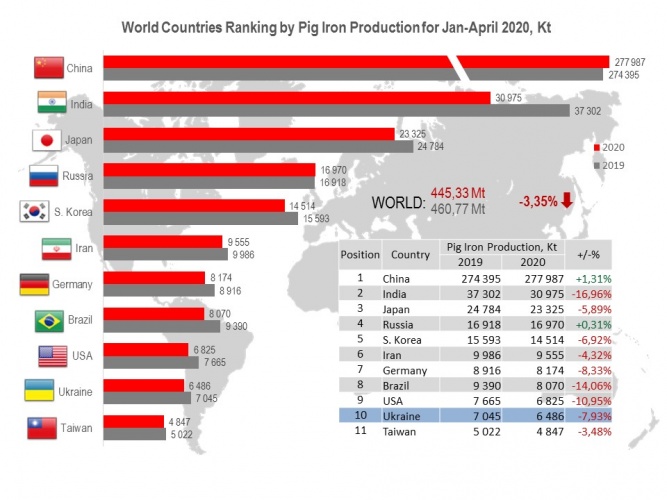This screenshot has height=500, width=667.
Task: Click the Country column header in table
Action: 410,254
